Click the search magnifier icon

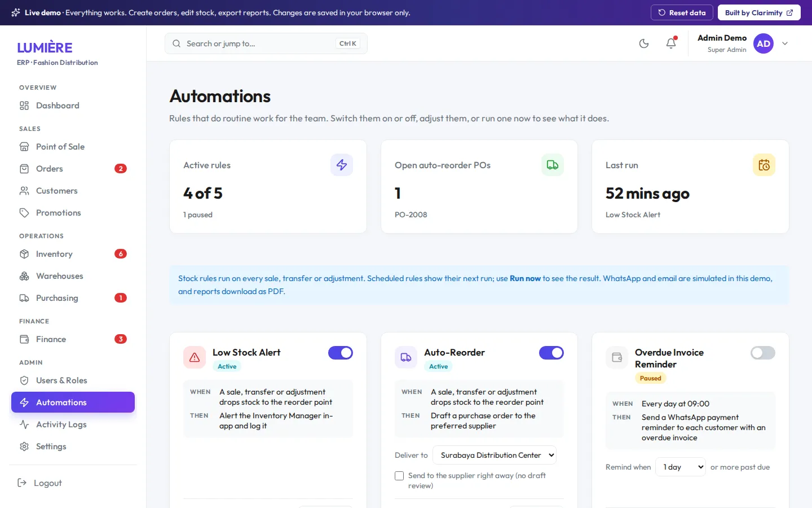click(x=176, y=43)
